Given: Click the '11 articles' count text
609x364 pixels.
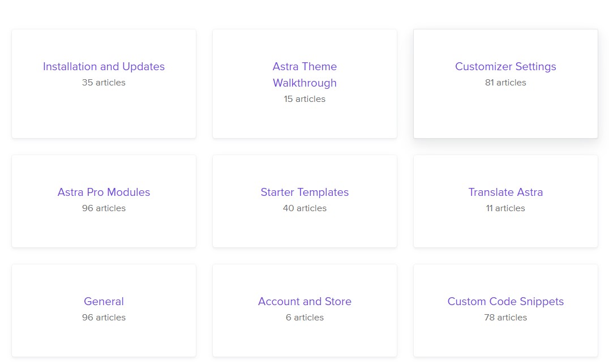Looking at the screenshot, I should (505, 208).
